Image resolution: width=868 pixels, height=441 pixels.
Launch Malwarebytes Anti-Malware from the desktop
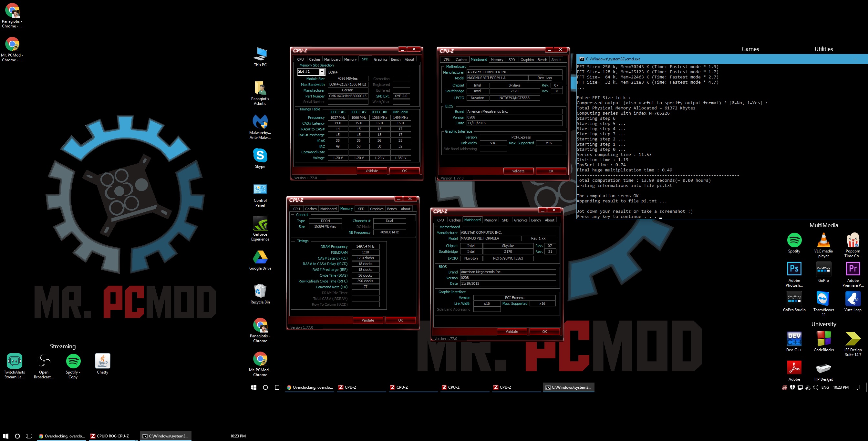coord(260,127)
